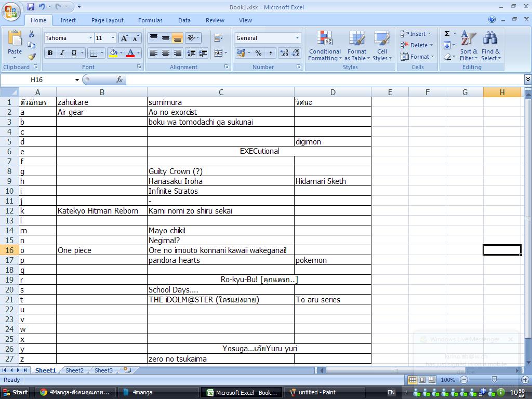Apply red Font Color to text
This screenshot has height=399, width=532.
(x=130, y=53)
